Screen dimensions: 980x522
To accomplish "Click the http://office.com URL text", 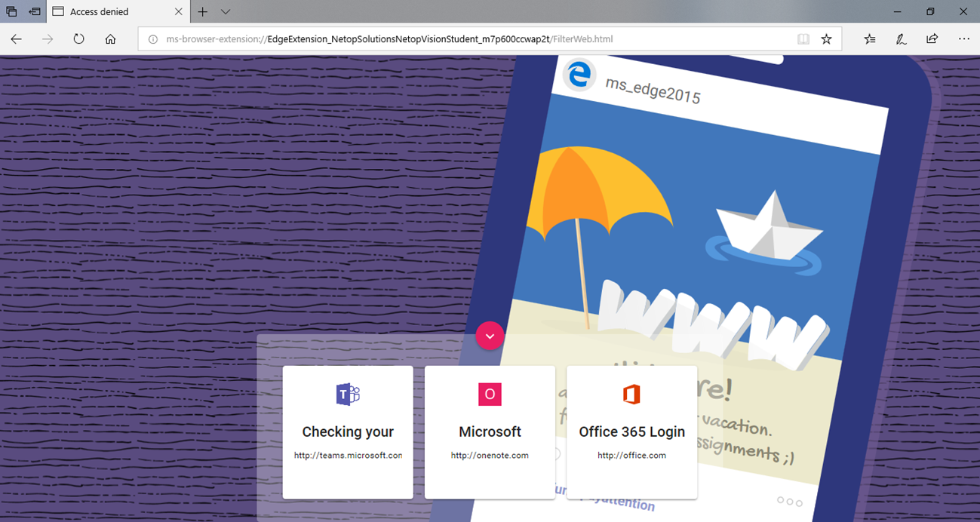I will 632,456.
